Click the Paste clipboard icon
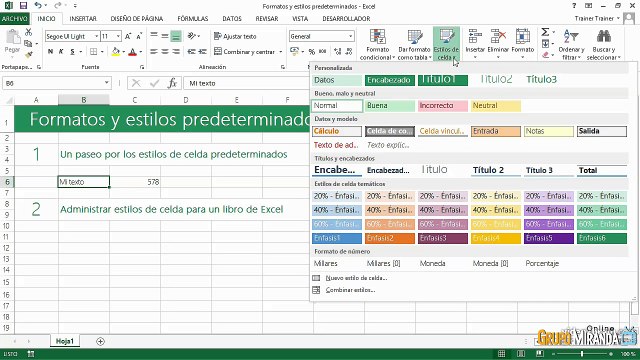This screenshot has width=640, height=360. click(x=13, y=38)
